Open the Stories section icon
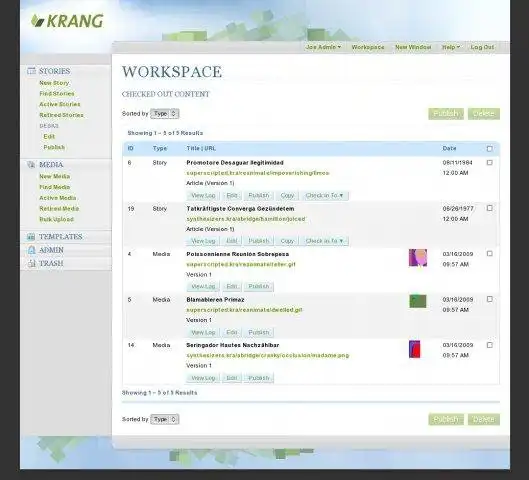The image size is (529, 480). pos(31,71)
